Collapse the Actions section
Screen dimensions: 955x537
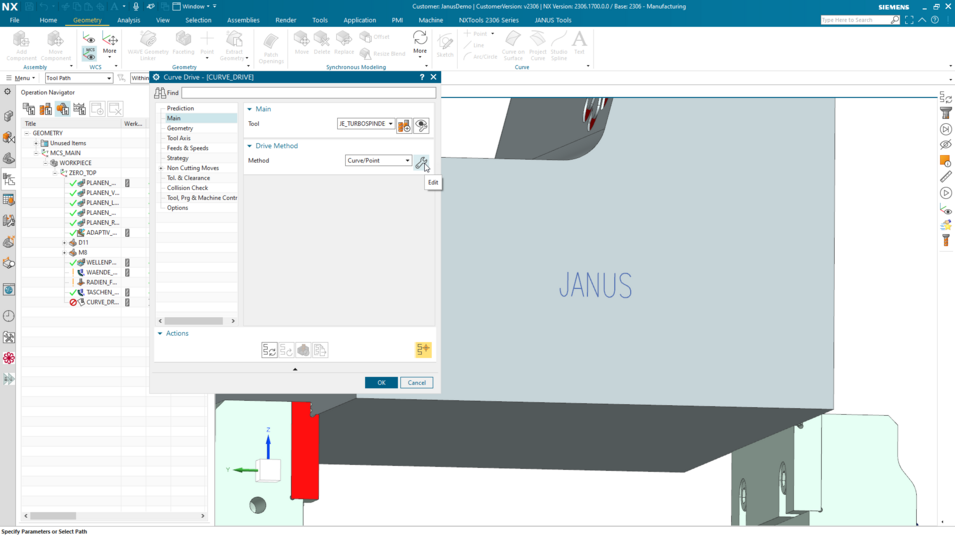tap(160, 334)
